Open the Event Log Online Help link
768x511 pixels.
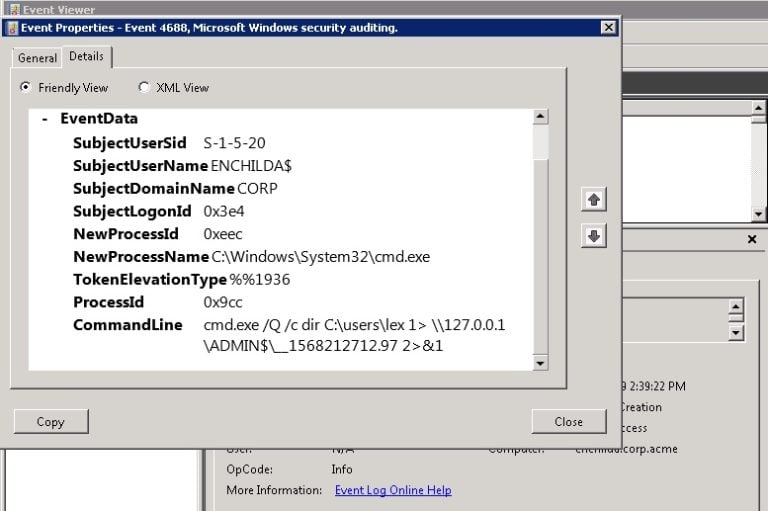coord(393,490)
